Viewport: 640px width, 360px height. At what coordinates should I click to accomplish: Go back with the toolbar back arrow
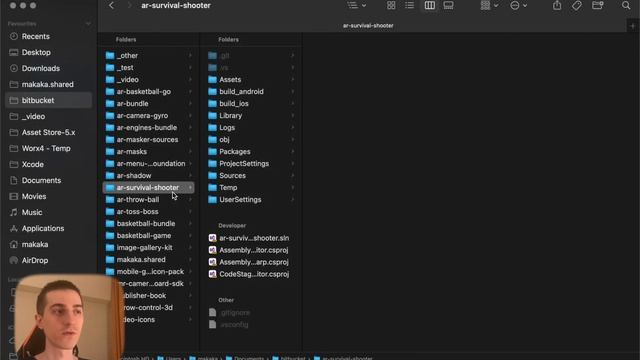click(x=111, y=5)
